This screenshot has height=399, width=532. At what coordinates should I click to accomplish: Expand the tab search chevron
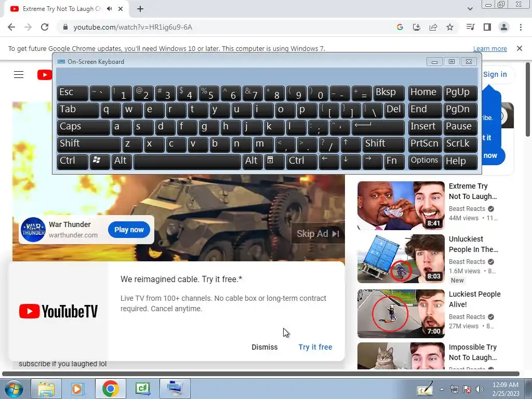470,9
